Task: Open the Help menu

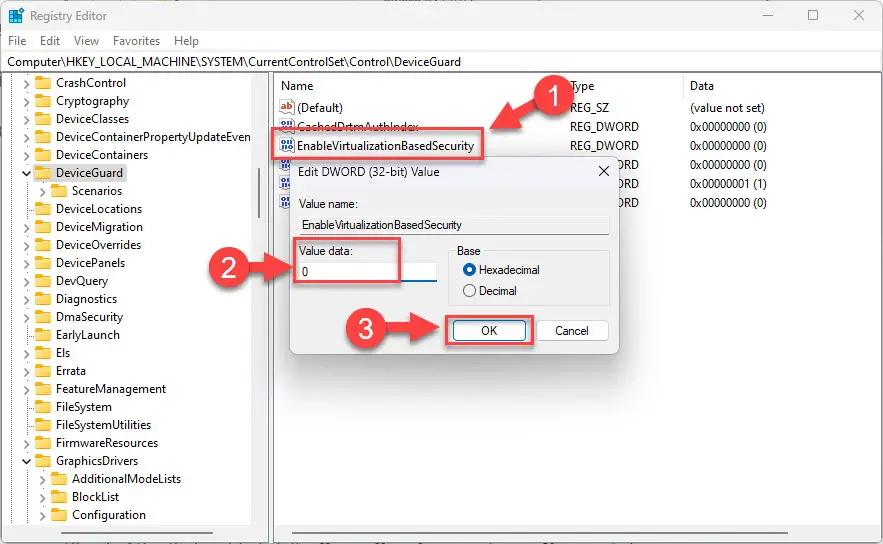Action: (186, 41)
